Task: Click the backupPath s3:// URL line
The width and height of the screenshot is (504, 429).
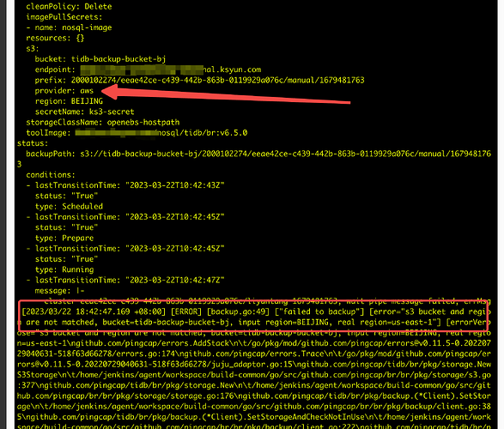Action: pyautogui.click(x=258, y=154)
